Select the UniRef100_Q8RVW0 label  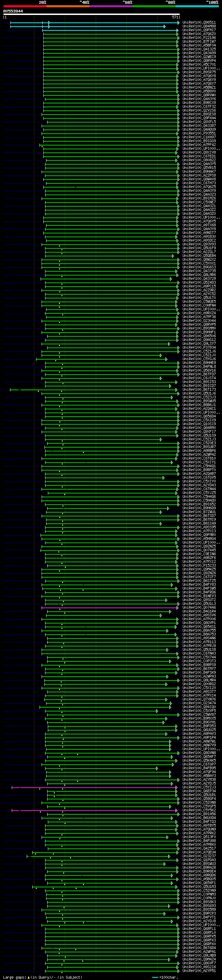(x=199, y=95)
